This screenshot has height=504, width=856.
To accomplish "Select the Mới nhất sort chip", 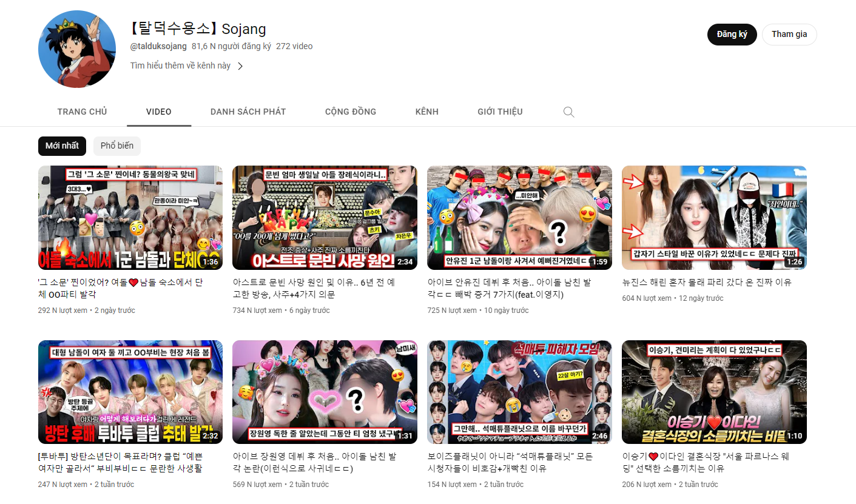I will (62, 146).
